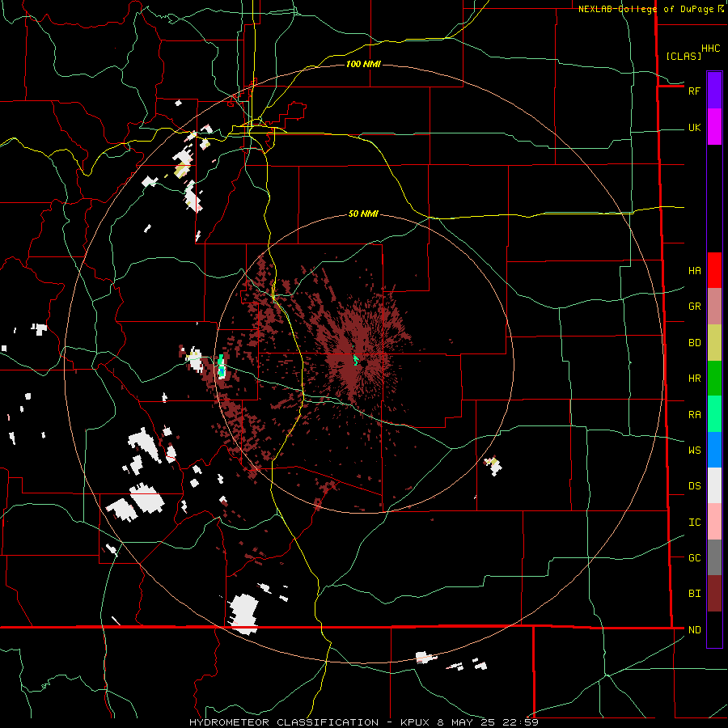Click the BI brown legend swatch

[x=714, y=594]
